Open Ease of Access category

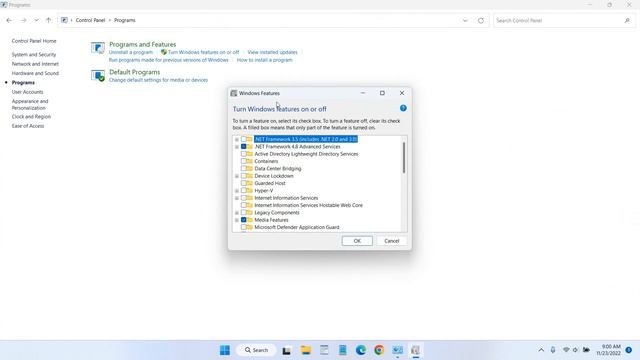click(x=28, y=126)
